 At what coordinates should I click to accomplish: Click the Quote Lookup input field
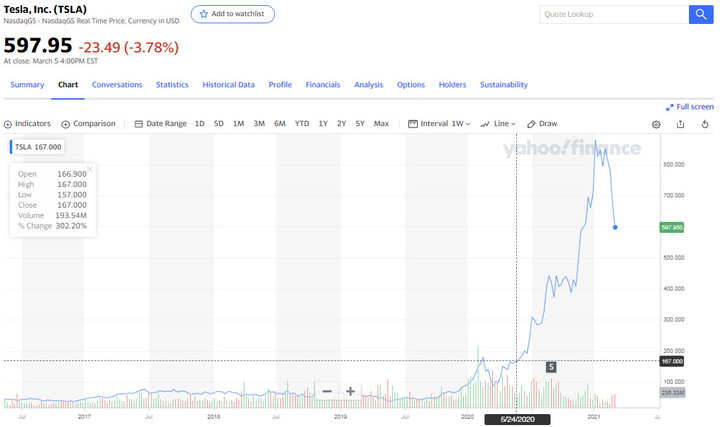click(x=614, y=14)
